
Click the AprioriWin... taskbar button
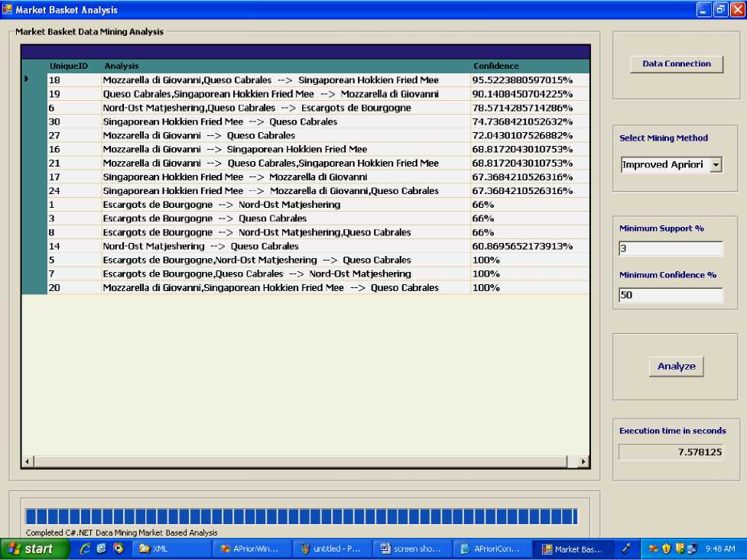(x=251, y=549)
